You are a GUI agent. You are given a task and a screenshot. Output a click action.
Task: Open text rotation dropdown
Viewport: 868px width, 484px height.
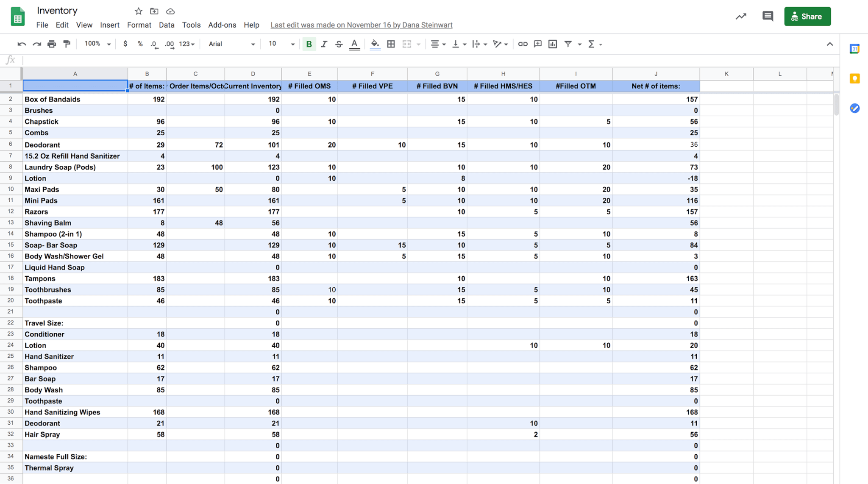pyautogui.click(x=500, y=44)
